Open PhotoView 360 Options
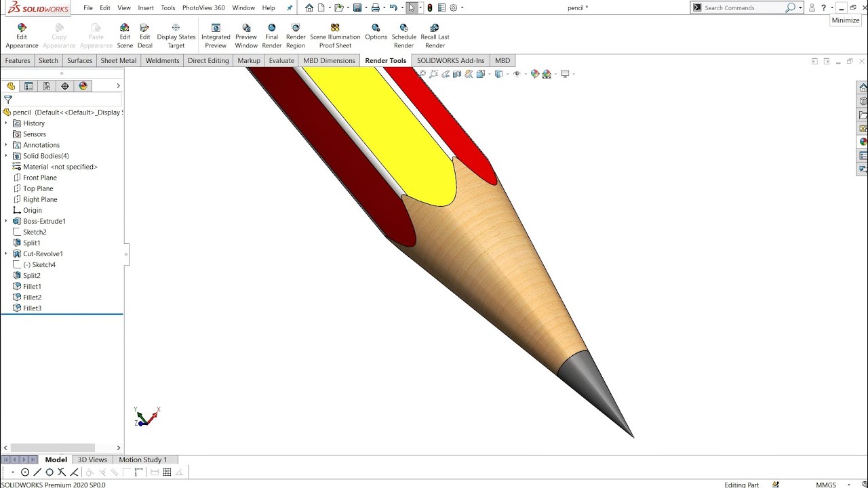This screenshot has height=488, width=868. [x=376, y=32]
